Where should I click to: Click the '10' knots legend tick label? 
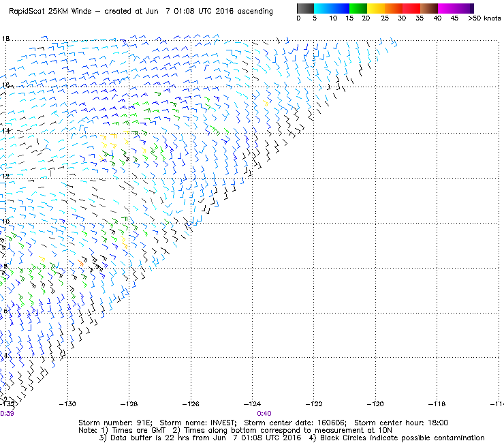tap(333, 18)
